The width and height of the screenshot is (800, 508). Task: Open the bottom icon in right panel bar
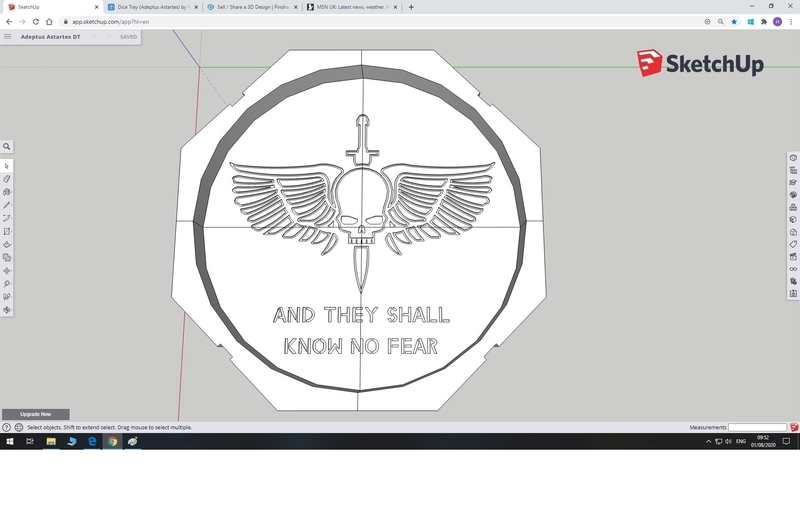point(793,294)
